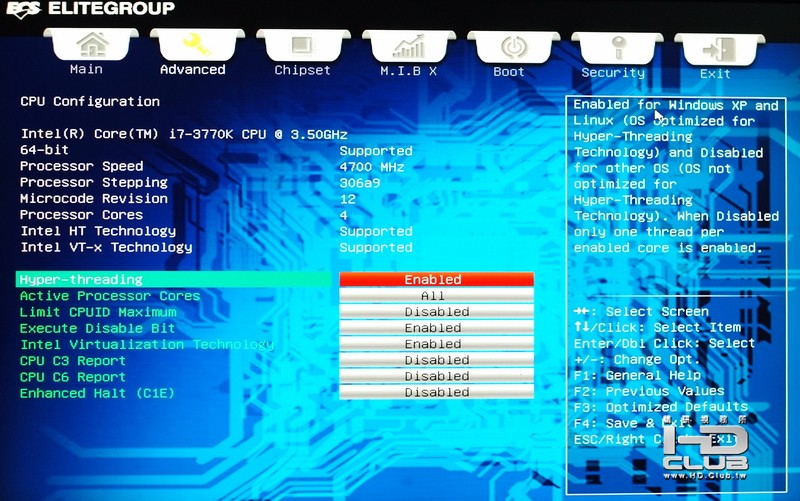The image size is (800, 501).
Task: Click the Boot power icon
Action: 514,47
